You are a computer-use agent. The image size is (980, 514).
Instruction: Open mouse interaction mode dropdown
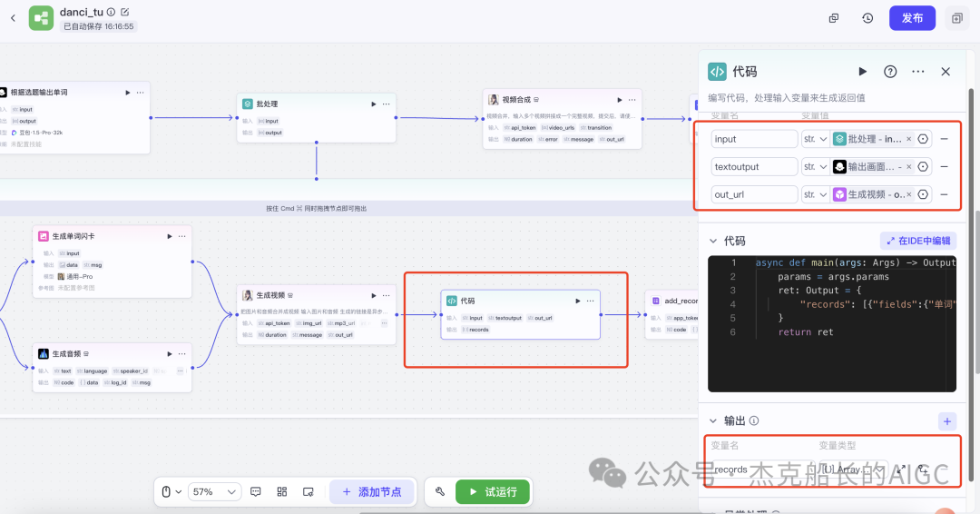tap(171, 492)
